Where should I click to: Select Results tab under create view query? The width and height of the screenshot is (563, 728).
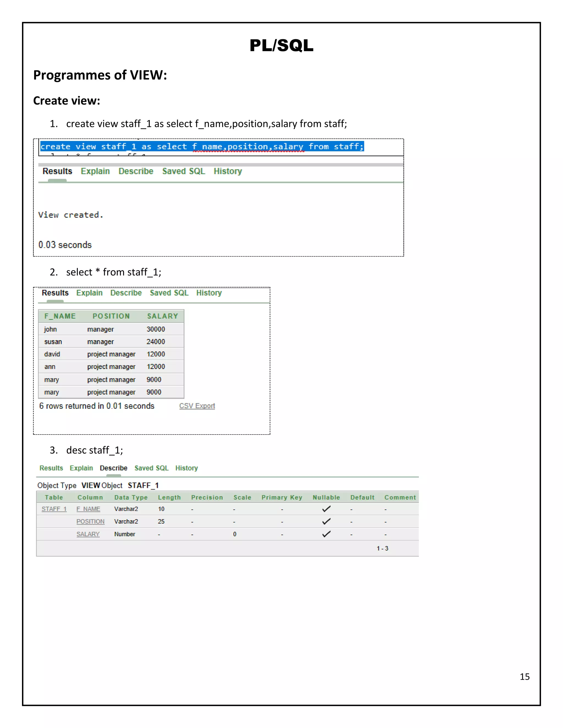(57, 171)
